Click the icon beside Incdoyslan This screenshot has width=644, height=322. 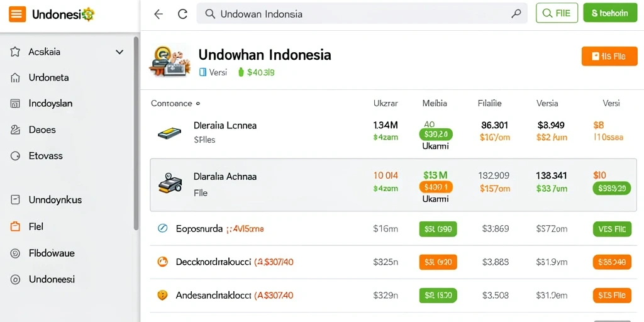pos(15,104)
